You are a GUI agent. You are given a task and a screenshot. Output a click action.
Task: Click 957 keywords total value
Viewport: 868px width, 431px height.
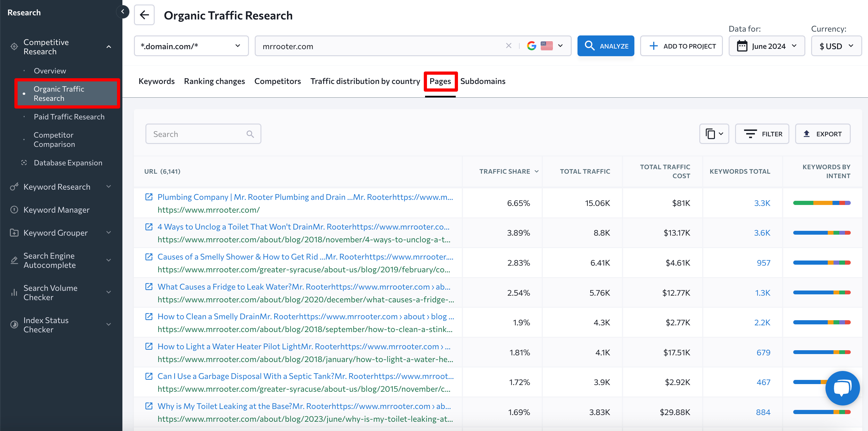(763, 263)
